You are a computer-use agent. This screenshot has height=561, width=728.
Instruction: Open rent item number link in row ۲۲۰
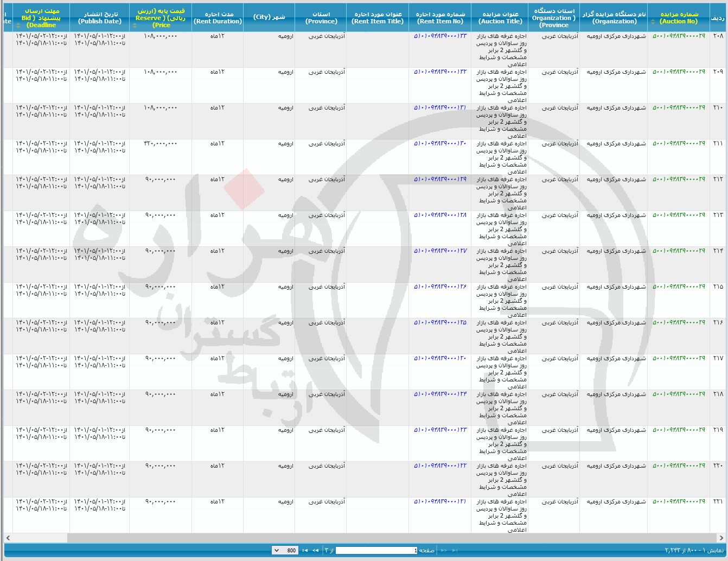point(440,466)
